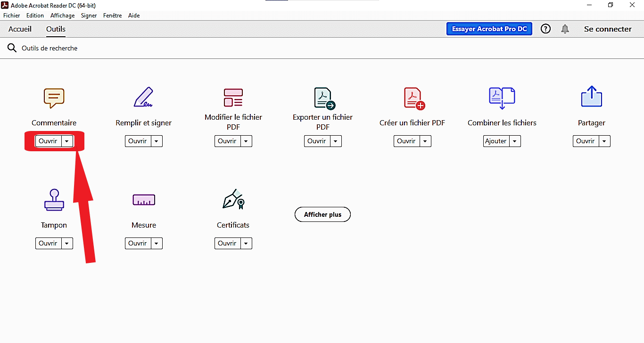Screen dimensions: 644x343
Task: Expand the Exporter un fichier PDF dropdown arrow
Action: [x=336, y=141]
